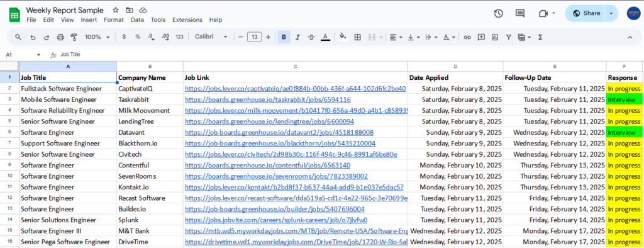This screenshot has height=248, width=644.
Task: Open the Insert menu
Action: (x=89, y=20)
